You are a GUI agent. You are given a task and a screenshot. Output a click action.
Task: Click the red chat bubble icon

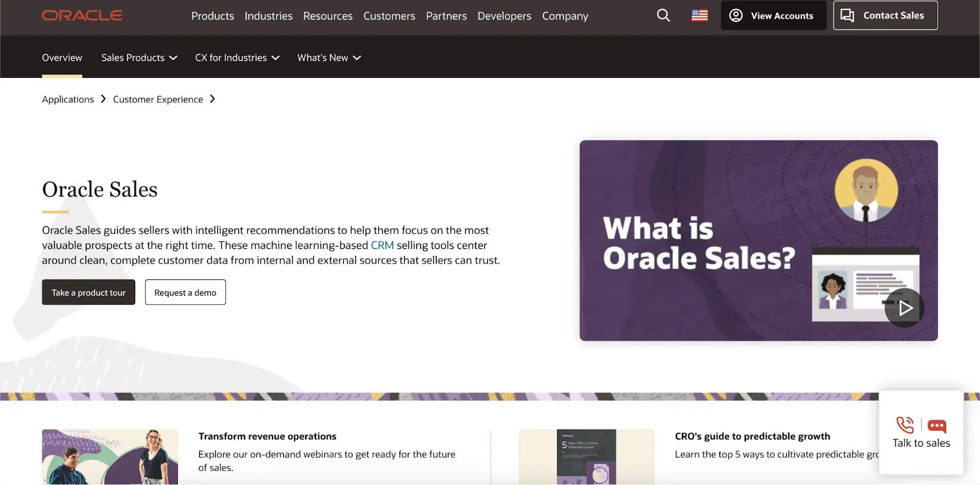pyautogui.click(x=936, y=426)
